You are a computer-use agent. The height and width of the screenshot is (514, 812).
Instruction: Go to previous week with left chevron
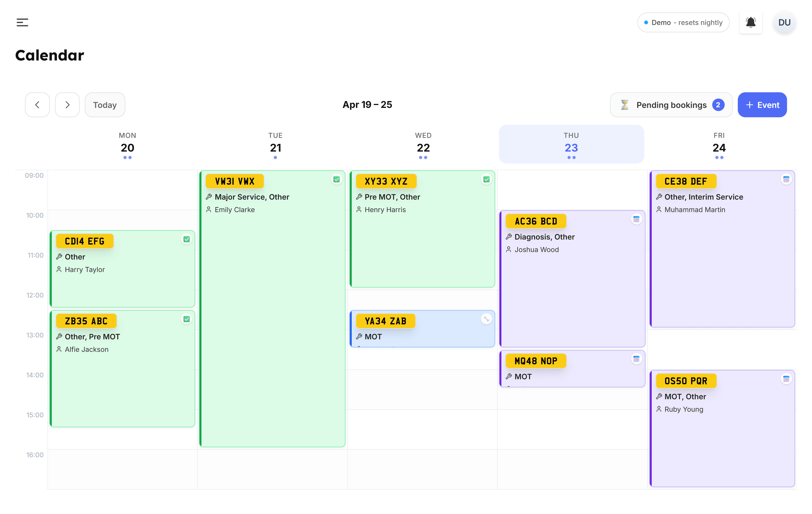point(37,104)
